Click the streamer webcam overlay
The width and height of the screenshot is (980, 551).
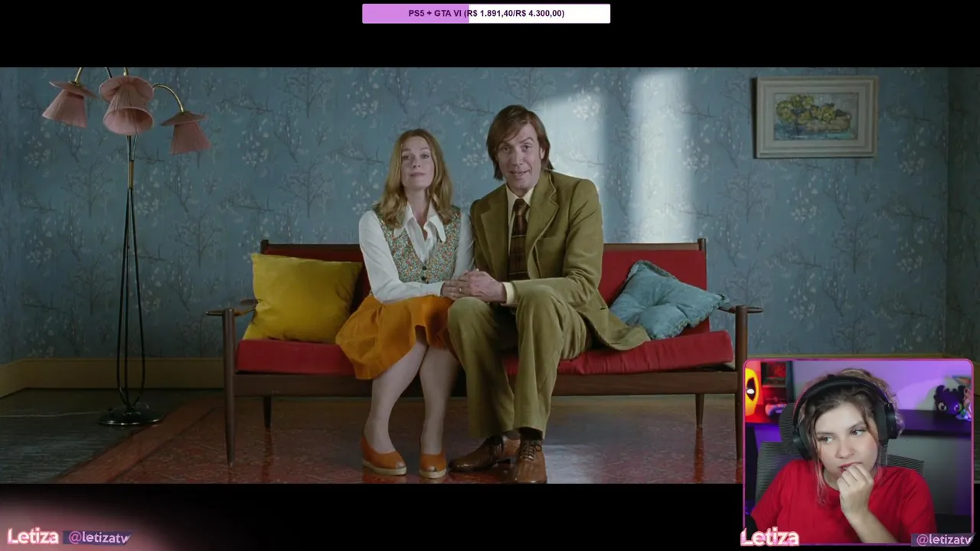point(858,452)
